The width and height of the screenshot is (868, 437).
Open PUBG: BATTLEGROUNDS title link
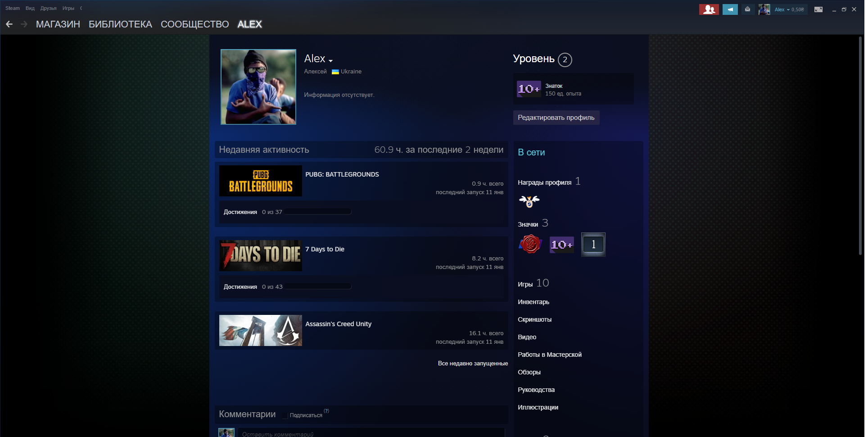(342, 174)
